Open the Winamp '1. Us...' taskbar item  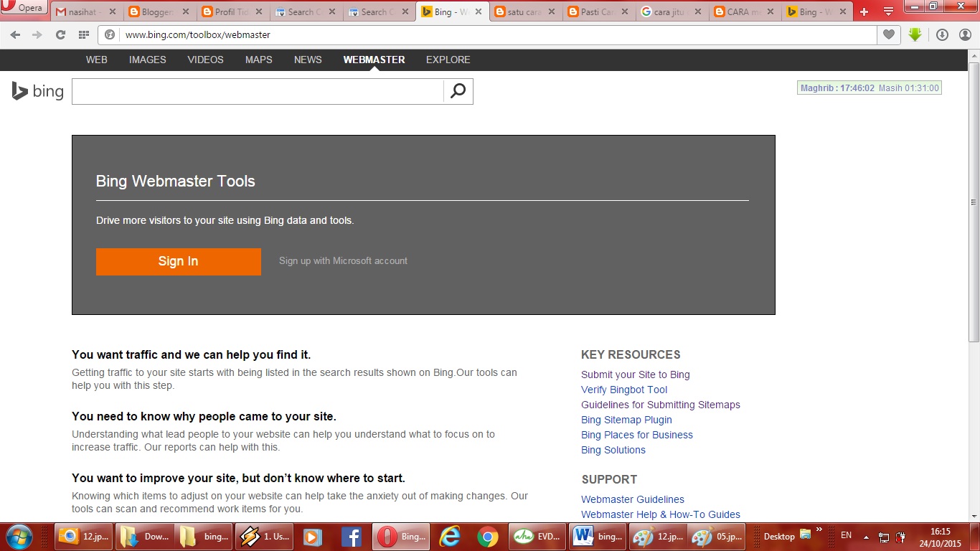265,536
